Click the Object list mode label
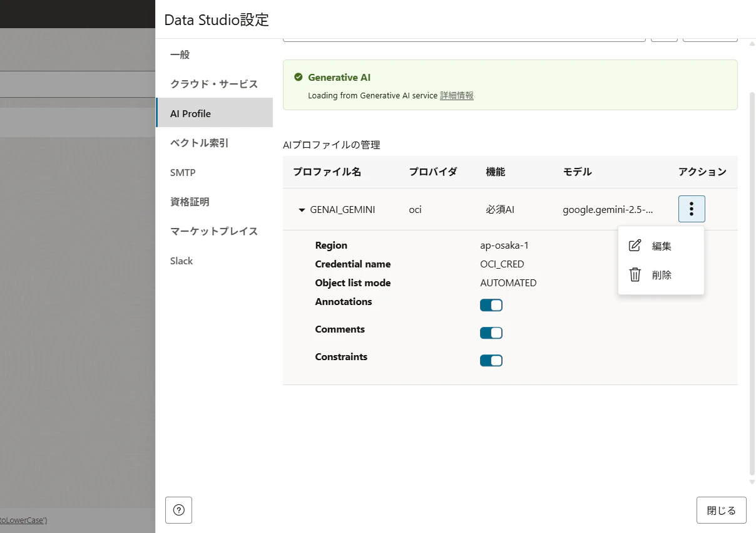Viewport: 756px width, 533px height. coord(353,283)
